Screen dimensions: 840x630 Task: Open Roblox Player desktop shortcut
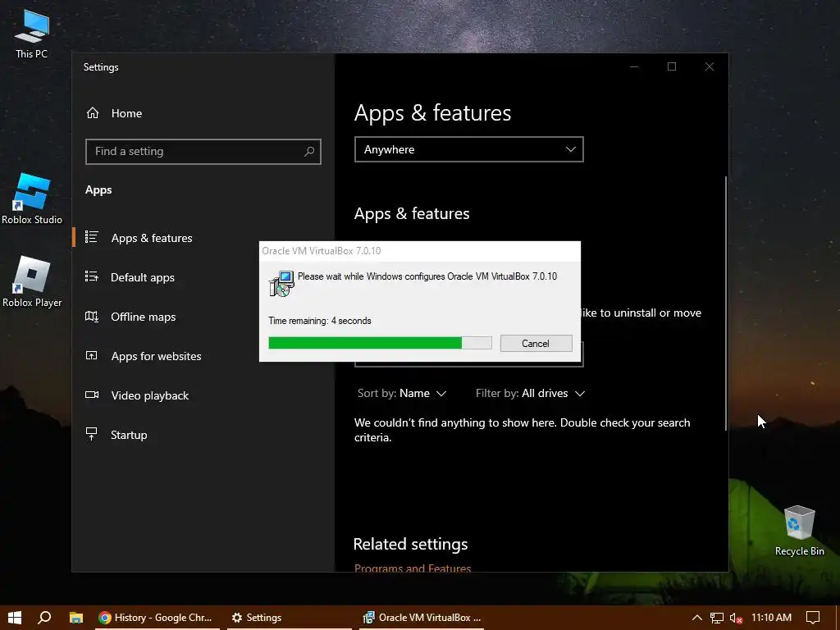click(x=32, y=282)
